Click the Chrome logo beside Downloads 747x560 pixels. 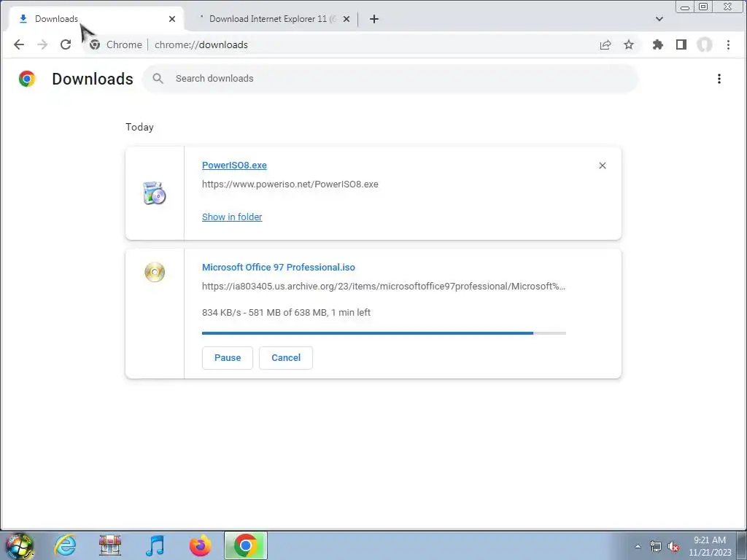pos(27,79)
